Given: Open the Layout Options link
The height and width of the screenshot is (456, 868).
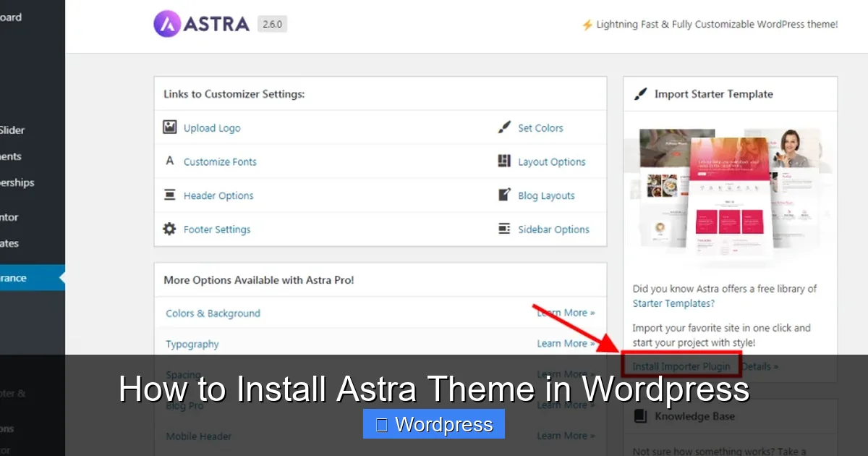Looking at the screenshot, I should pos(552,162).
